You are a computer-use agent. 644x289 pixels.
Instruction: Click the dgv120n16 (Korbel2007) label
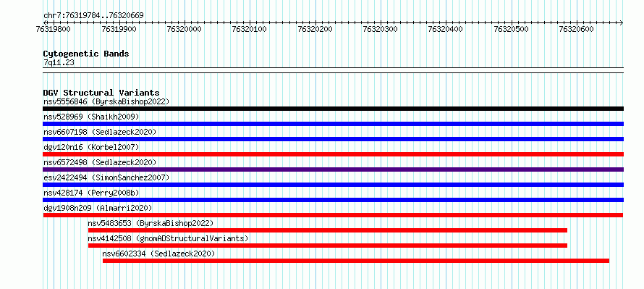click(91, 147)
